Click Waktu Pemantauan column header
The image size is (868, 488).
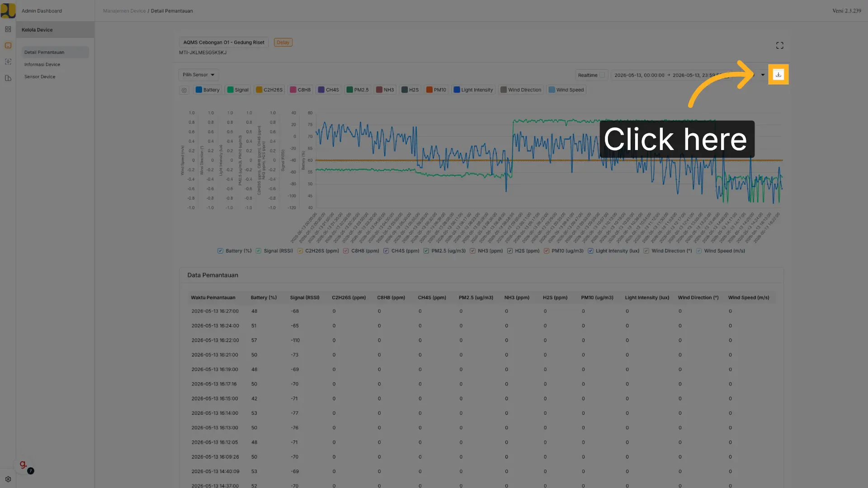pyautogui.click(x=213, y=298)
